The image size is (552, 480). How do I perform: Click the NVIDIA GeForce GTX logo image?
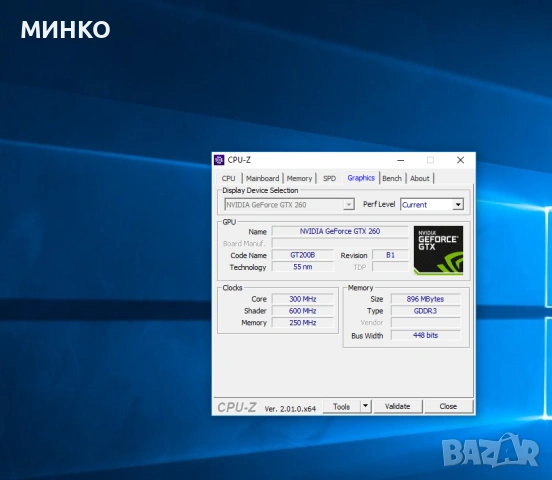coord(438,250)
